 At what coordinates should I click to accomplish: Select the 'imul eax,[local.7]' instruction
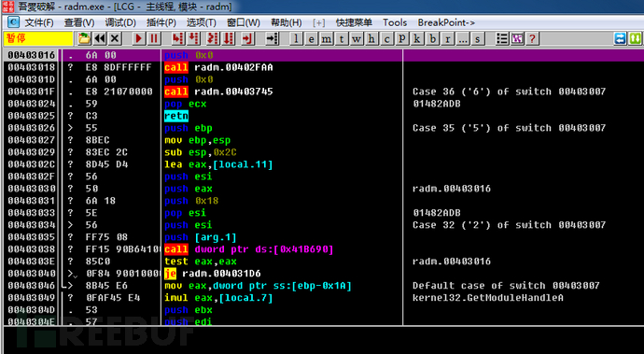pos(218,298)
